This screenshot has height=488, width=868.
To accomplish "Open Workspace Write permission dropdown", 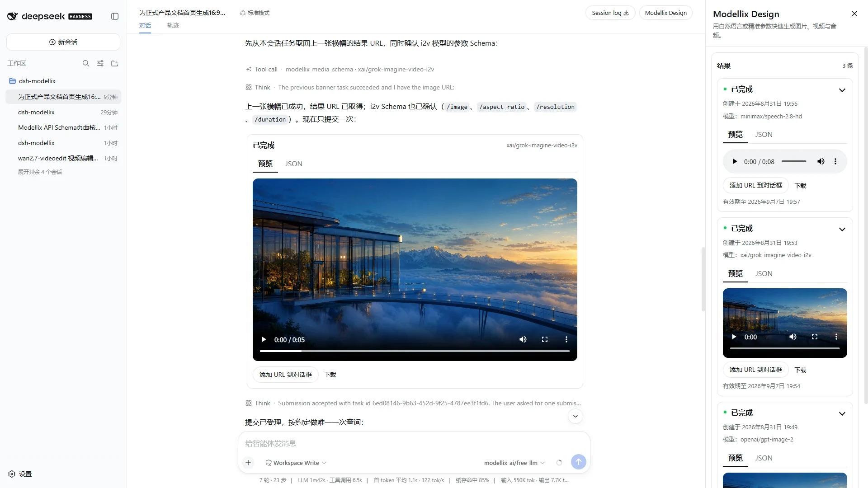I will pyautogui.click(x=296, y=463).
